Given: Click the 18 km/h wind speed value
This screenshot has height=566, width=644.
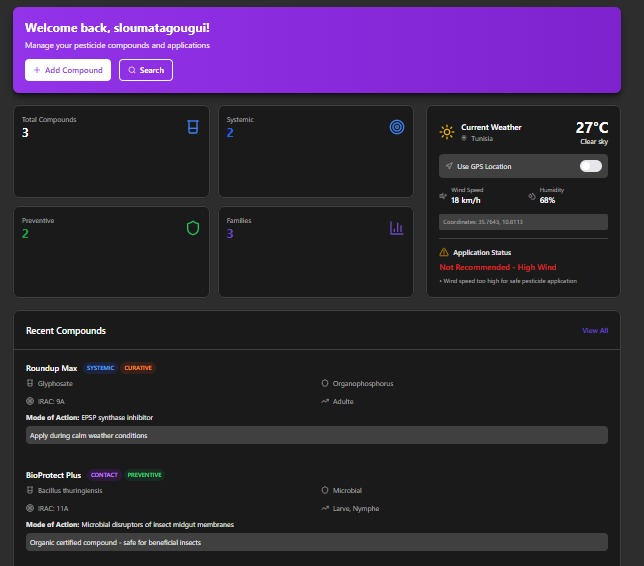Looking at the screenshot, I should click(x=465, y=200).
